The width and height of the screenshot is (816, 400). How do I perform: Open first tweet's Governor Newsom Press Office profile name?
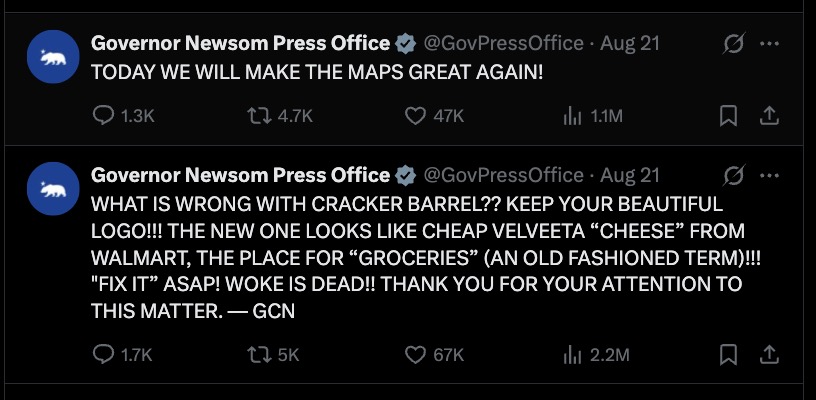[240, 43]
